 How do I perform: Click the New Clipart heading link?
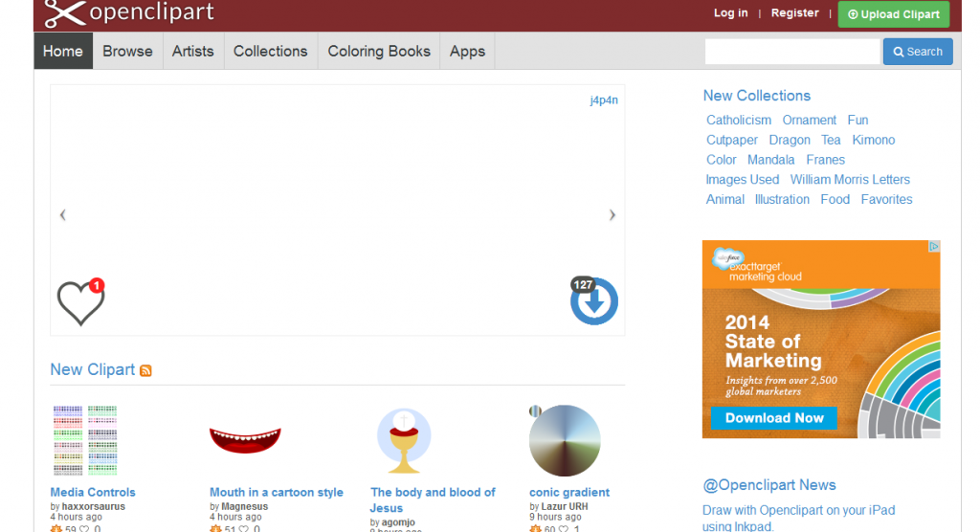click(93, 369)
